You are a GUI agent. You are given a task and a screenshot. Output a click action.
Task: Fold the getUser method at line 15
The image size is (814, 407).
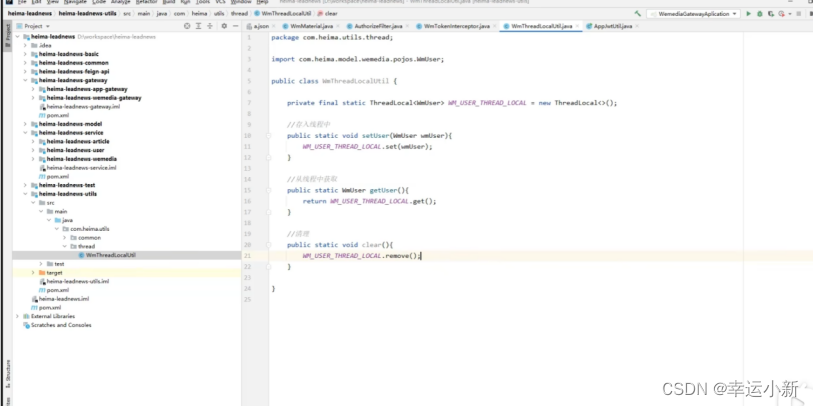[268, 190]
